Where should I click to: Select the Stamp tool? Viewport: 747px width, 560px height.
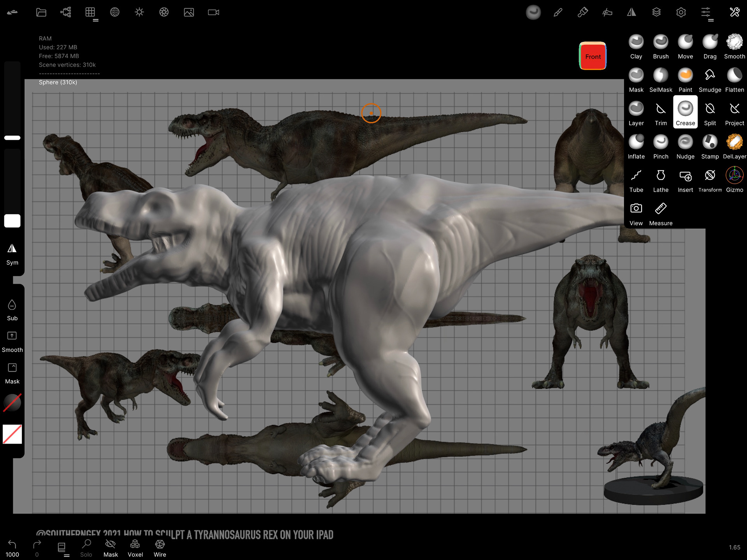point(710,147)
